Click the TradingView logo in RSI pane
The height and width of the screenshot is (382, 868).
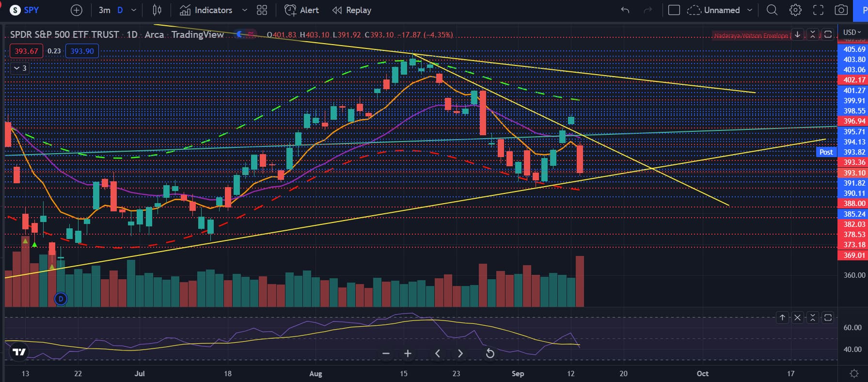coord(19,352)
